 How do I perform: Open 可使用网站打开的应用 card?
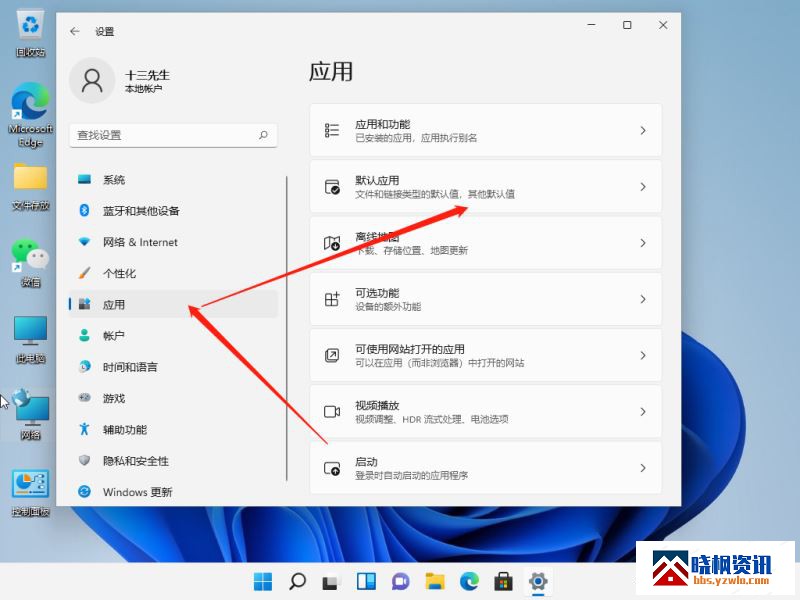(x=486, y=356)
